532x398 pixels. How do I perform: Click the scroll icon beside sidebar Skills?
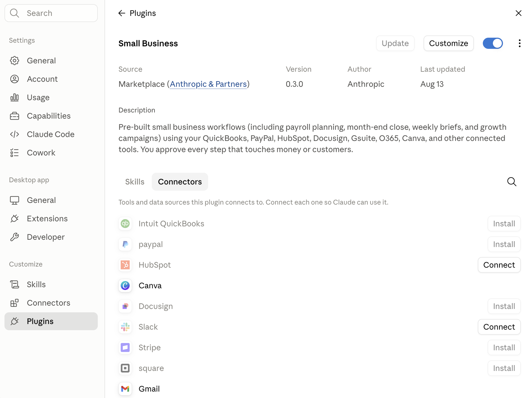coord(15,284)
